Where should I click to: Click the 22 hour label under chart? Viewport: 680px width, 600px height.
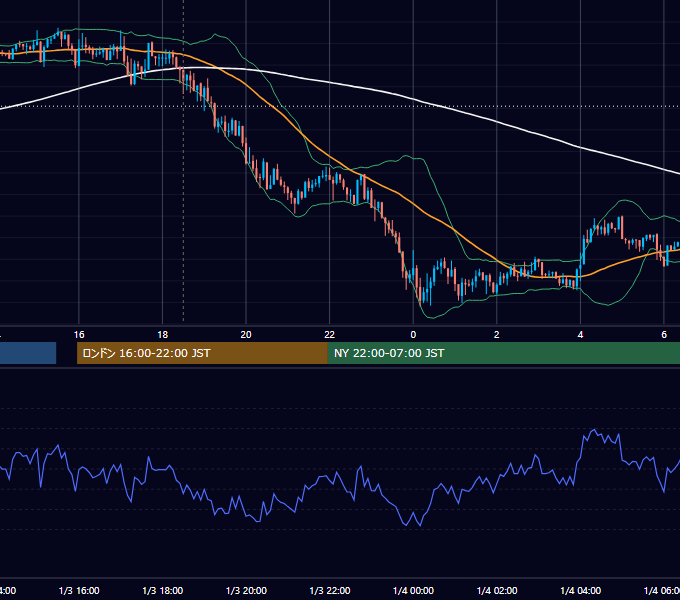[x=330, y=335]
